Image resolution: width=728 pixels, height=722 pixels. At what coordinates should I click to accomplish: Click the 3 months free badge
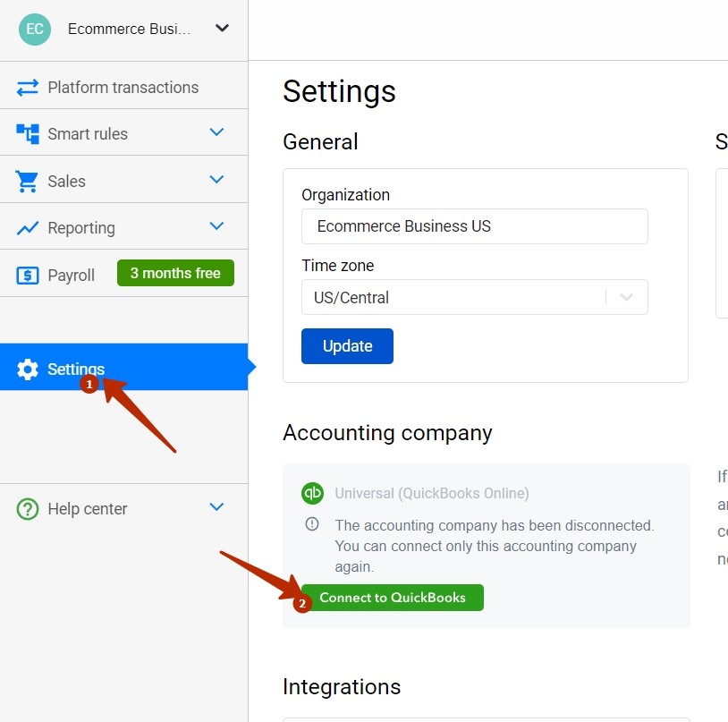[175, 273]
